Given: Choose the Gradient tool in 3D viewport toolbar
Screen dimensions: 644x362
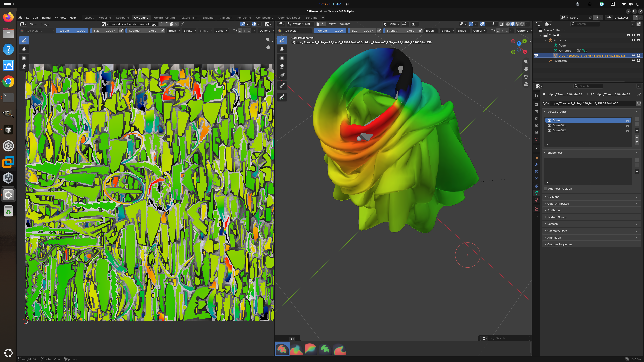Looking at the screenshot, I should (x=282, y=75).
